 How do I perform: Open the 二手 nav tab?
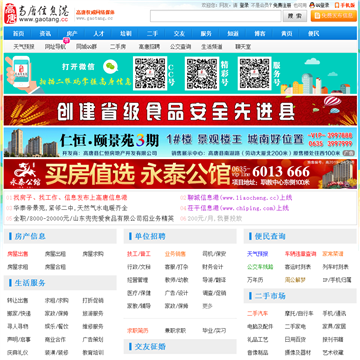[152, 33]
